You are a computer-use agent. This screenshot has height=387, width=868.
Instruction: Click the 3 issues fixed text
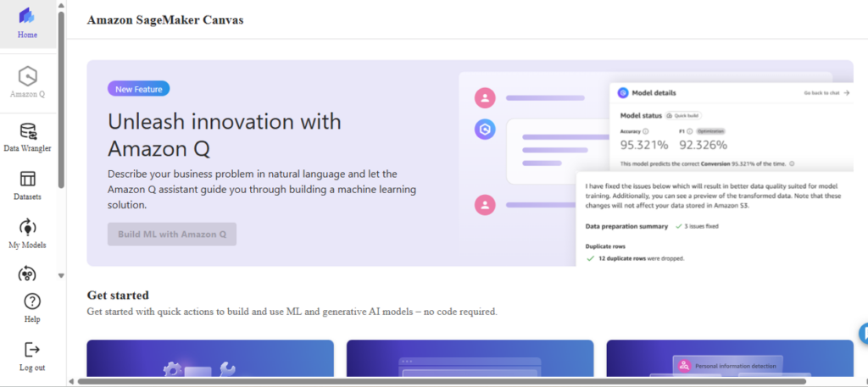[701, 226]
